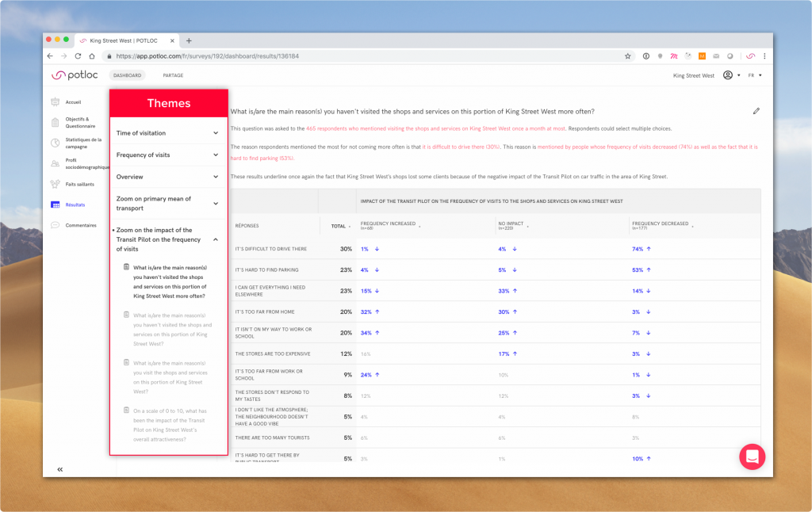Sort by the TOTAL column
Viewport: 812px width, 512px height.
(x=340, y=226)
